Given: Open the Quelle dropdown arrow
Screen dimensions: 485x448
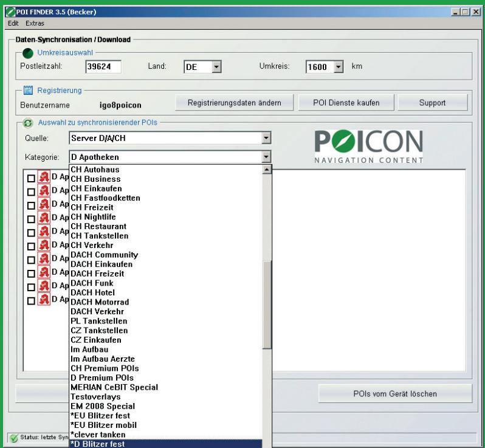Looking at the screenshot, I should coord(266,138).
